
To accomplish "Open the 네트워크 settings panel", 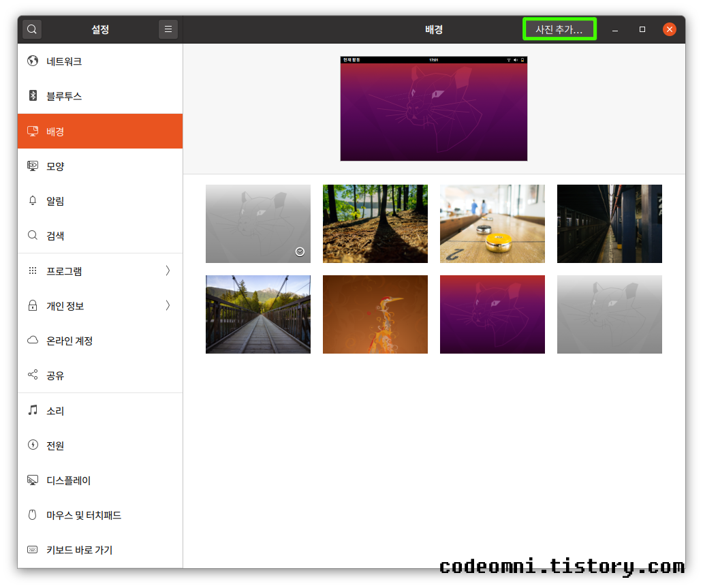I will (x=100, y=61).
